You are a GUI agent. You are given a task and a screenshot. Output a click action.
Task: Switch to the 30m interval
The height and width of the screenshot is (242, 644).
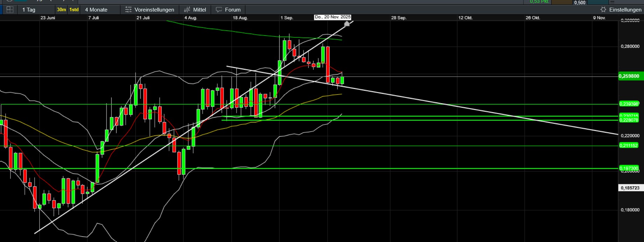coord(62,10)
